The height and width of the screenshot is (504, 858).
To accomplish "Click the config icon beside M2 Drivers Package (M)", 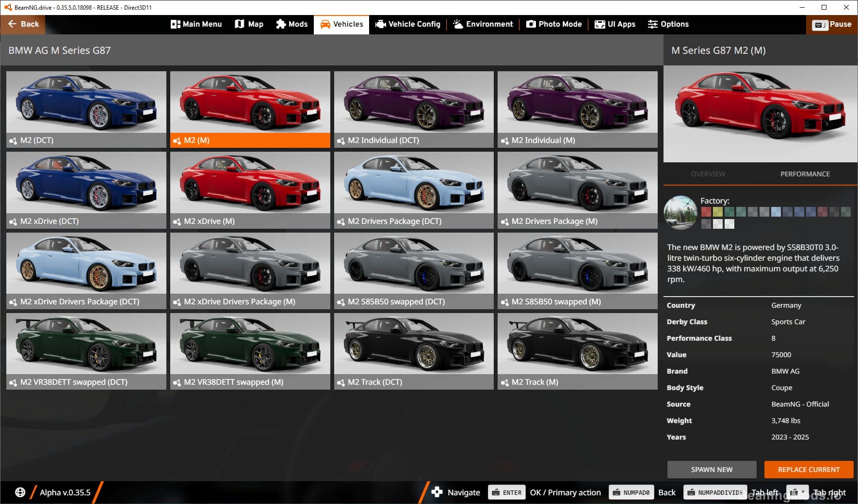I will click(x=505, y=221).
